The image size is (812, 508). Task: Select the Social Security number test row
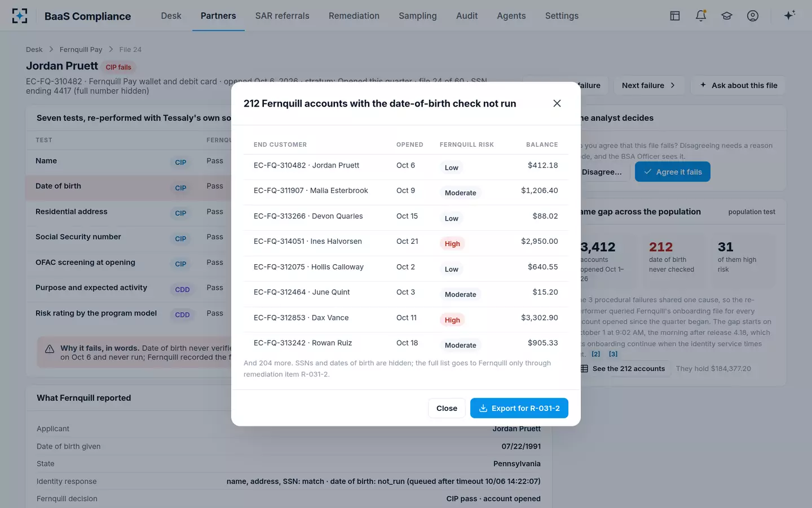point(129,238)
